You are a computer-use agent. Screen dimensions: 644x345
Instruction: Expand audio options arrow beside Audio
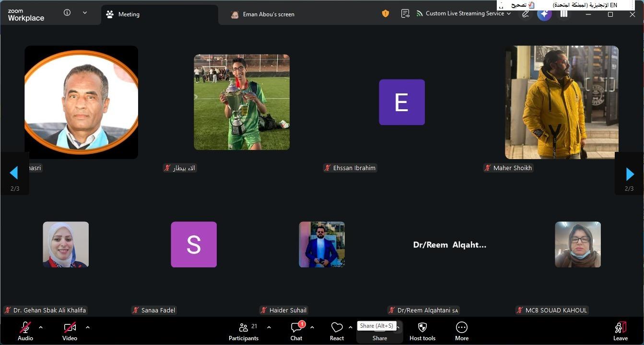pos(41,327)
